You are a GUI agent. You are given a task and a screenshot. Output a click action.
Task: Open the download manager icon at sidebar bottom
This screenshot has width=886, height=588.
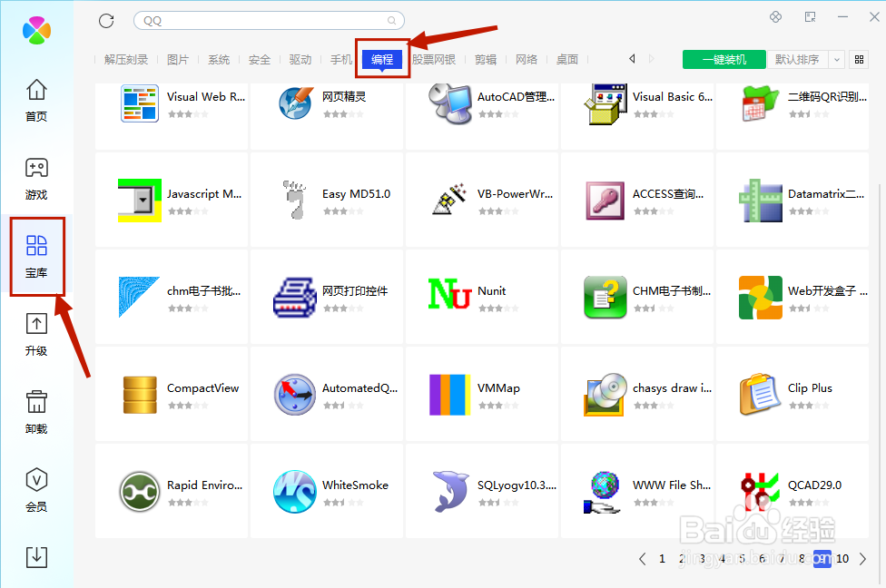(36, 557)
